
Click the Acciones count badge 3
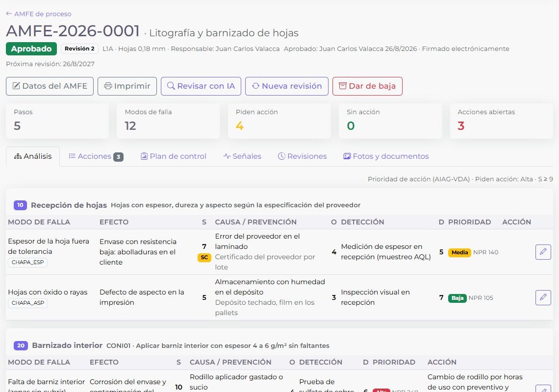(118, 157)
